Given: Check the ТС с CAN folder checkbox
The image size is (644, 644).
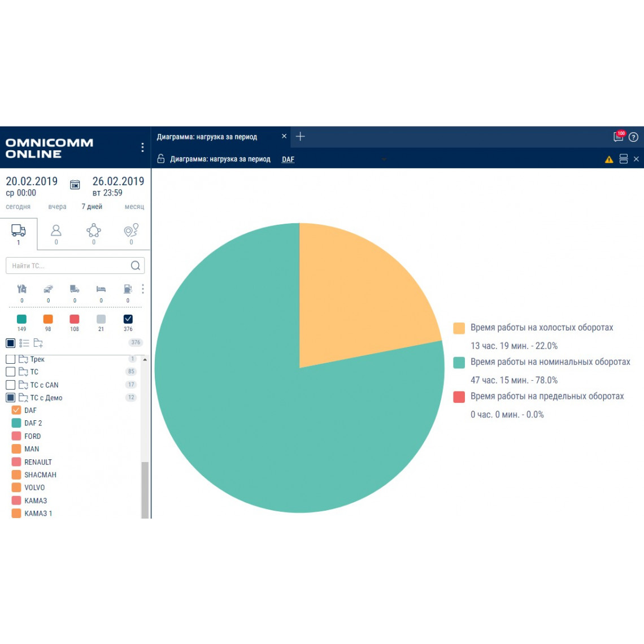Looking at the screenshot, I should 10,385.
